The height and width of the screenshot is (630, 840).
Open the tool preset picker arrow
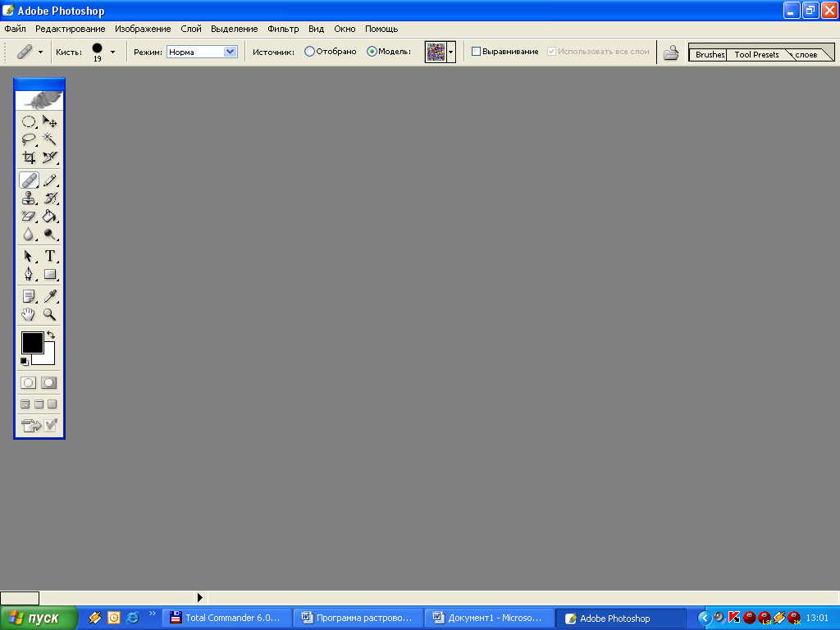tap(41, 52)
